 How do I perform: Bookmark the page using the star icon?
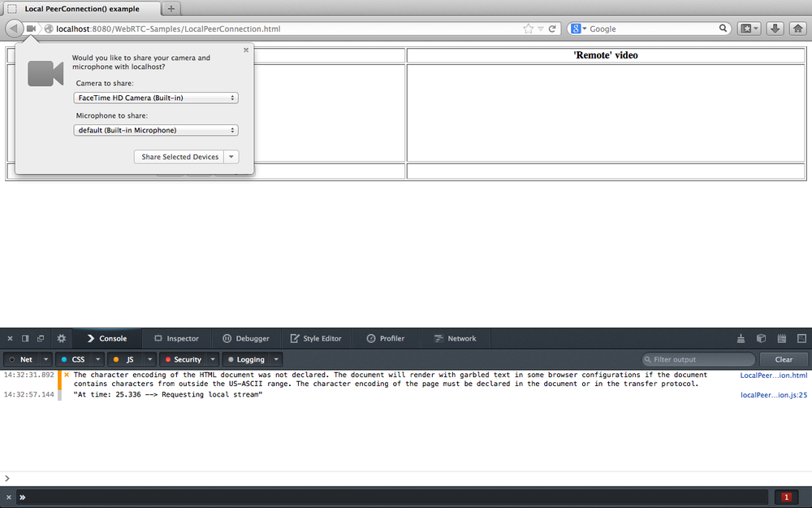click(x=526, y=28)
